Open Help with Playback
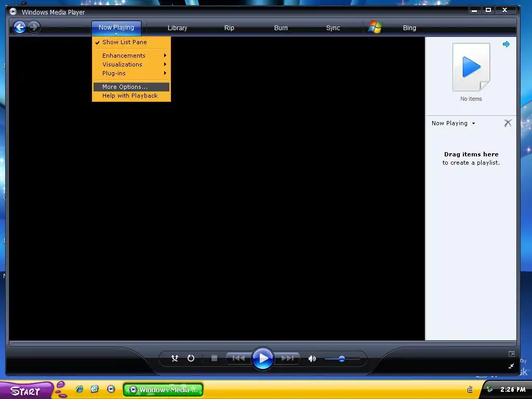 (131, 96)
